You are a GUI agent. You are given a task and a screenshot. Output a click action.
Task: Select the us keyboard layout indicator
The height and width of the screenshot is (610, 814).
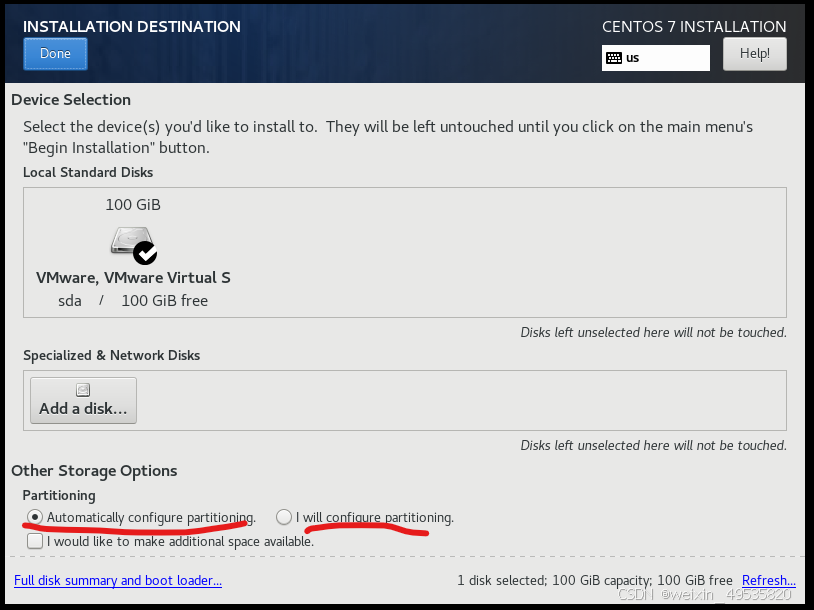tap(656, 58)
